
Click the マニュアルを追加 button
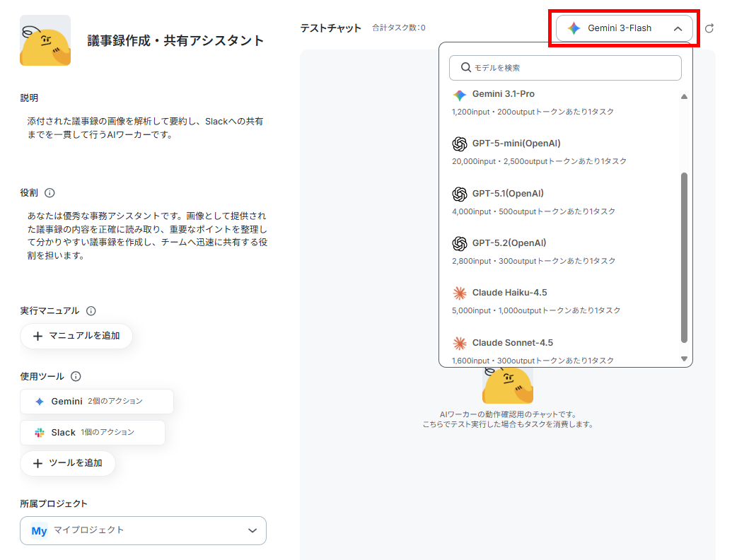pyautogui.click(x=76, y=336)
